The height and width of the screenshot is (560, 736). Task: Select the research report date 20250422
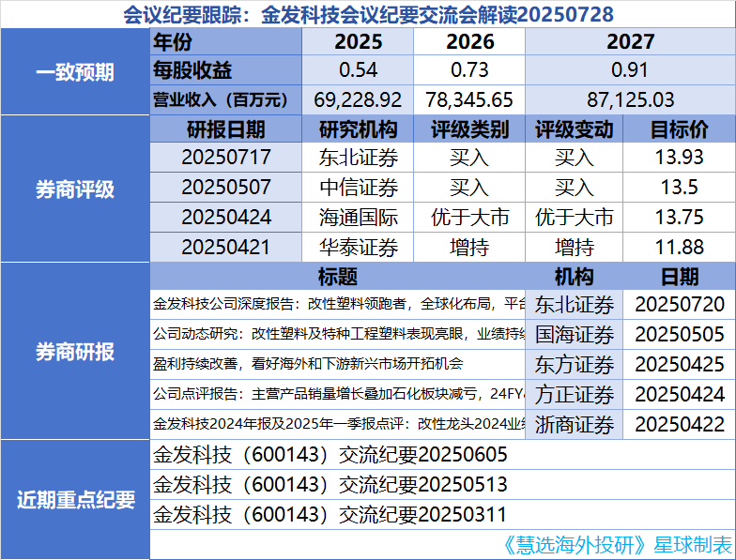tap(680, 424)
